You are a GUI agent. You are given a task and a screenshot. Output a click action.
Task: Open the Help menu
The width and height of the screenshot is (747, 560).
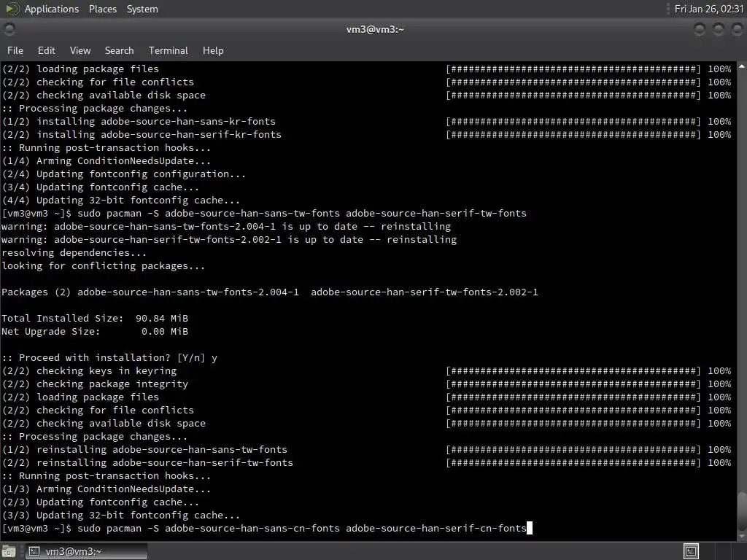(213, 50)
